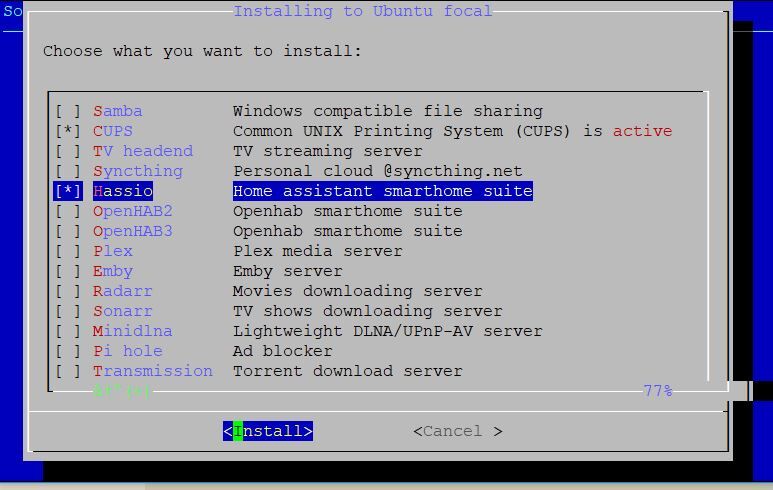Check the Radarr checkbox

click(x=68, y=291)
